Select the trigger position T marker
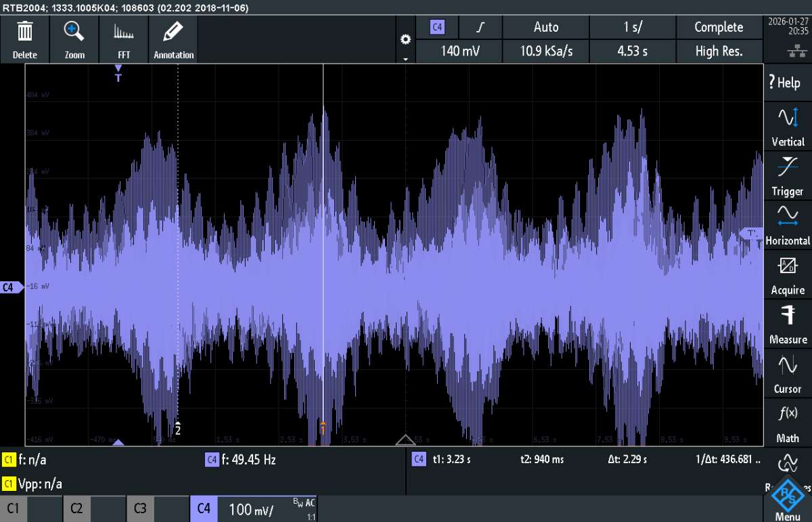This screenshot has width=812, height=522. pos(118,74)
